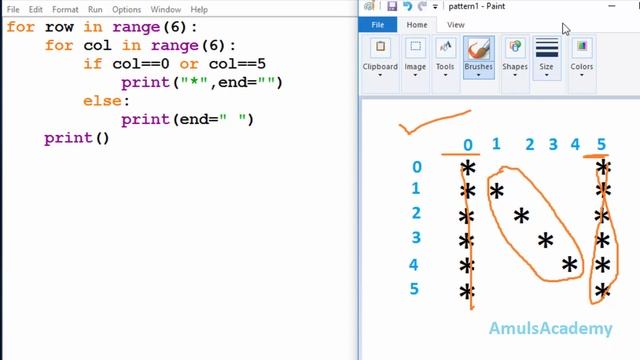Open the File menu in the Python editor
The image size is (640, 360).
coord(13,9)
